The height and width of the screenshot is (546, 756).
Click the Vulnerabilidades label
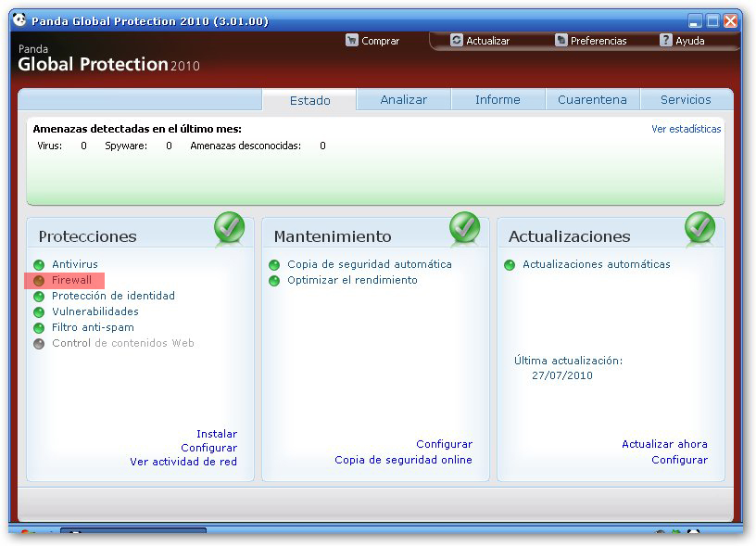pos(95,311)
